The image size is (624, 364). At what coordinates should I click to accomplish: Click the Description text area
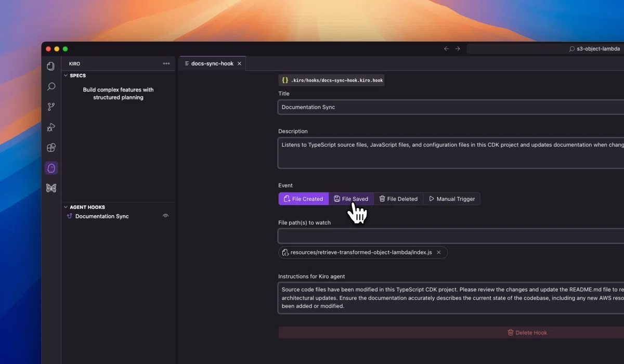[451, 153]
